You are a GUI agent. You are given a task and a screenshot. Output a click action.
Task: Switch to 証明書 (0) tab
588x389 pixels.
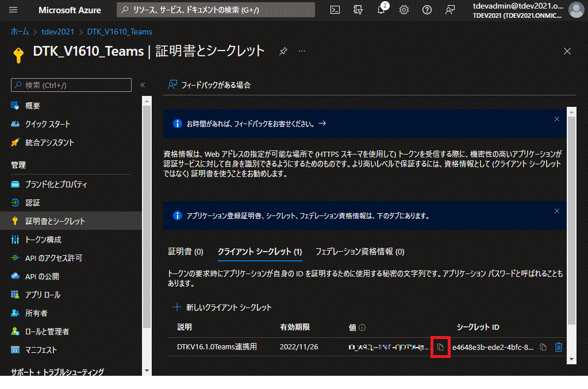tap(186, 252)
